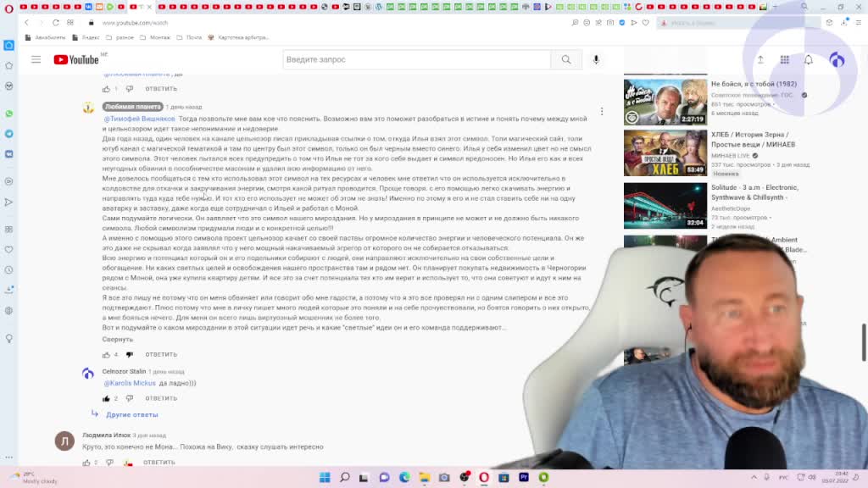Open Windows taskbar search

tap(344, 477)
